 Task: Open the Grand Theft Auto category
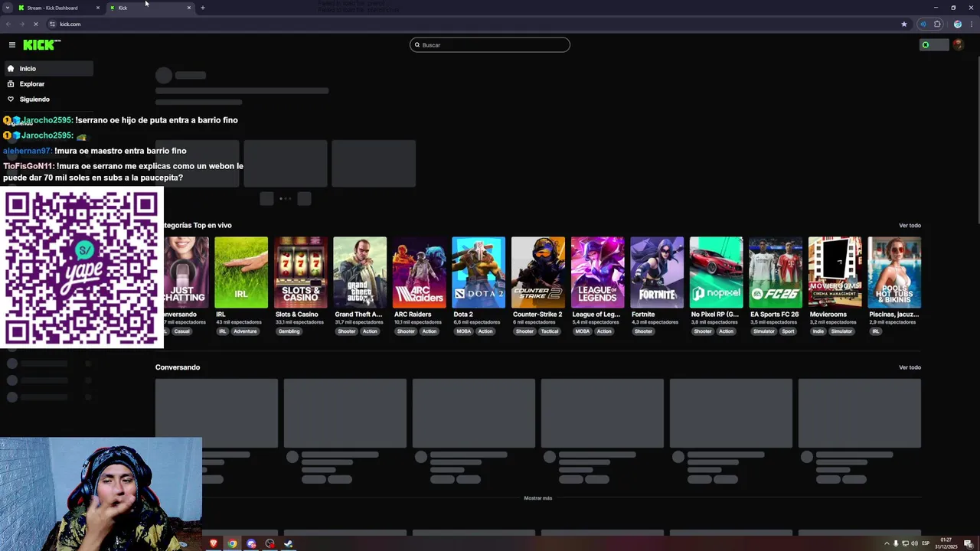tap(360, 272)
